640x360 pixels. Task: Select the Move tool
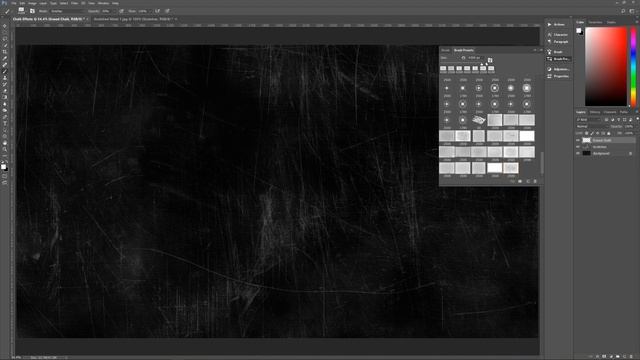pyautogui.click(x=5, y=26)
